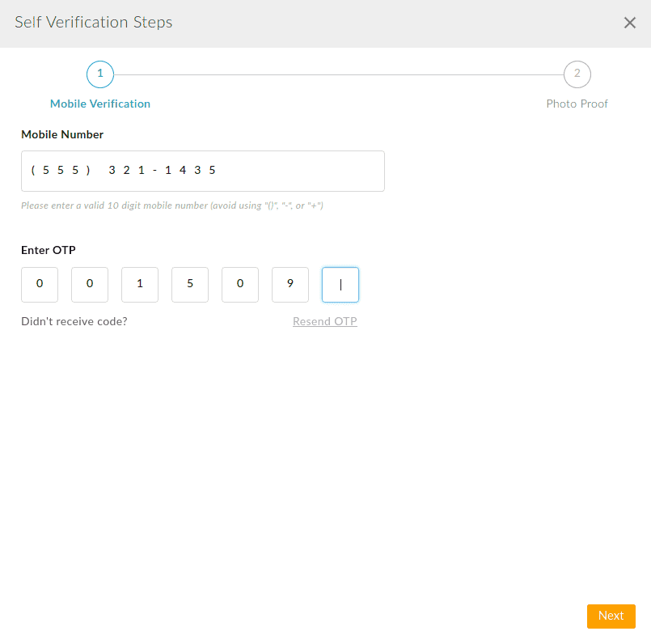Select the first OTP digit box
651x644 pixels.
pos(39,284)
